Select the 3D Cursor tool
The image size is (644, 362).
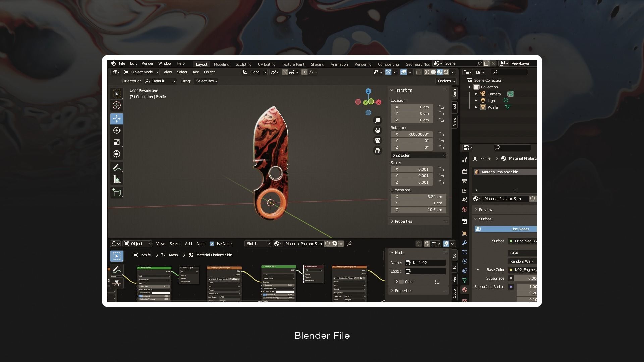click(117, 105)
